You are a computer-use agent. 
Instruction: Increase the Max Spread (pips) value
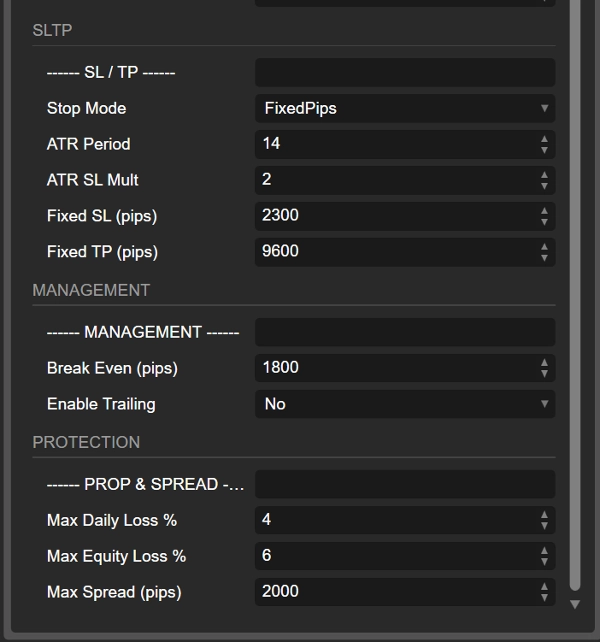pos(544,587)
